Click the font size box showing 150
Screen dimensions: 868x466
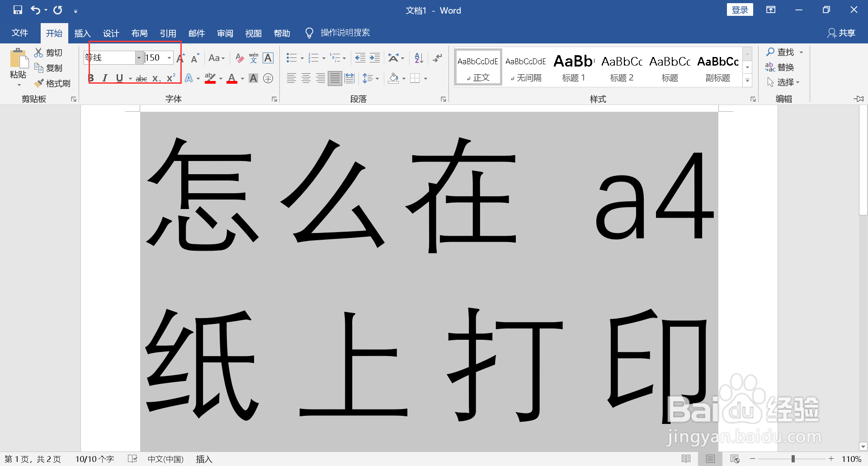coord(155,58)
